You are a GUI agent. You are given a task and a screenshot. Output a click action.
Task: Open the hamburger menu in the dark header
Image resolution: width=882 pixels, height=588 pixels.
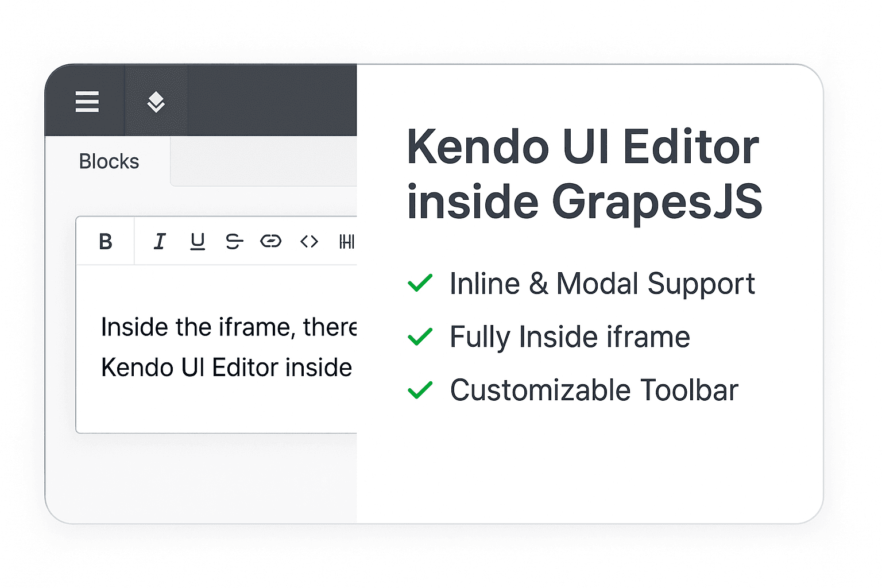coord(87,102)
